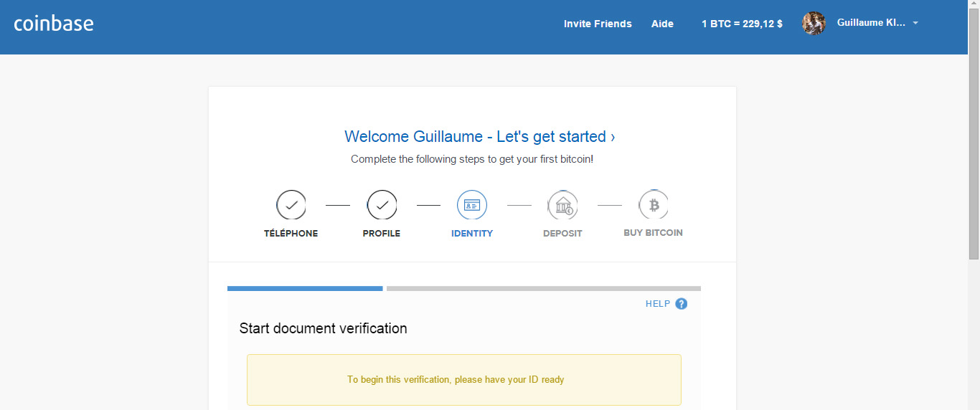Expand the account dropdown arrow
This screenshot has width=980, height=410.
(915, 24)
